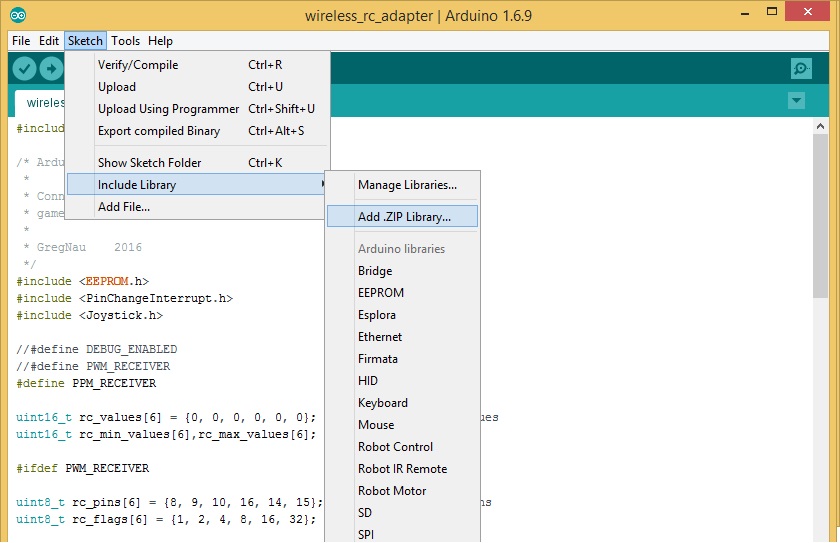Click the Upload arrow toolbar icon
Screen dimensions: 840x543
(x=51, y=69)
